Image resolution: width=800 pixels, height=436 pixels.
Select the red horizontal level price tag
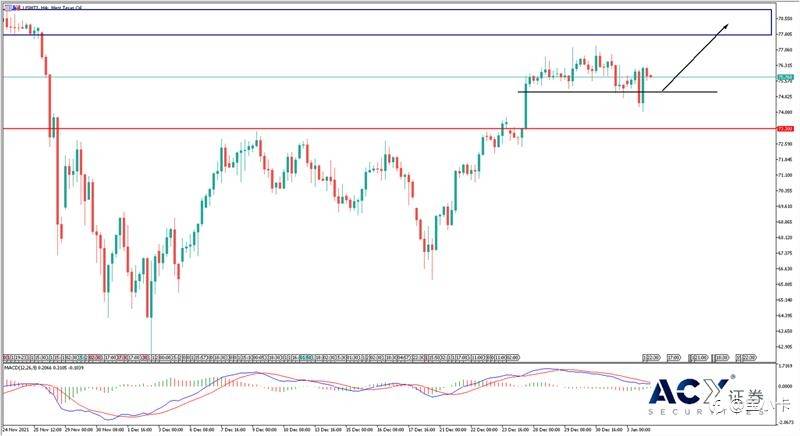coord(785,129)
